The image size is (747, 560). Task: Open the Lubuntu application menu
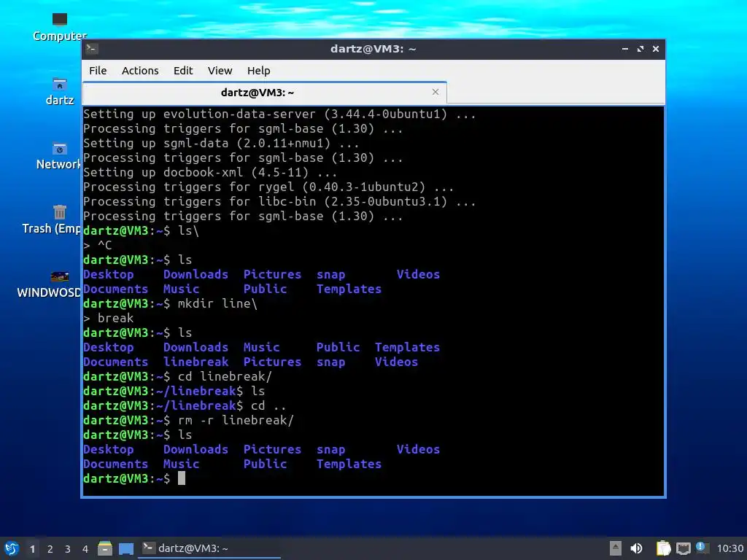tap(12, 548)
